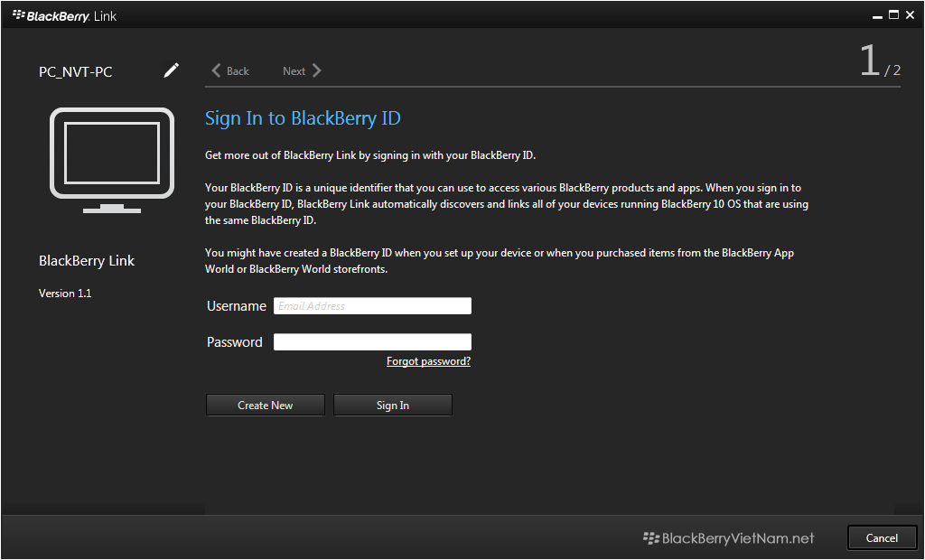Open the Forgot password? link
The width and height of the screenshot is (925, 560).
pos(428,361)
